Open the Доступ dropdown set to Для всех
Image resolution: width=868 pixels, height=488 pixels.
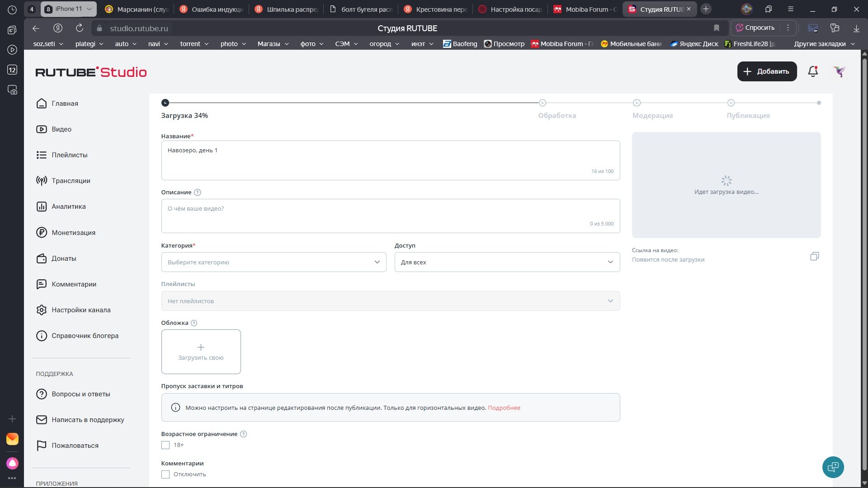pos(507,262)
